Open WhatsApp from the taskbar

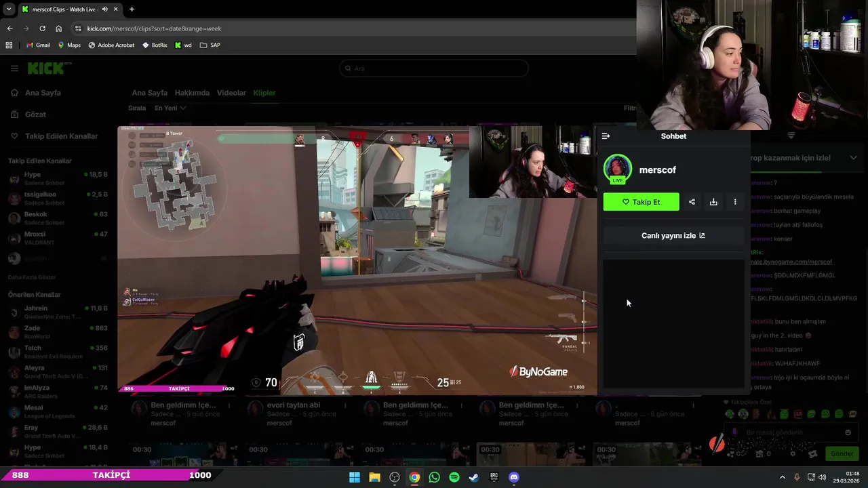[434, 477]
